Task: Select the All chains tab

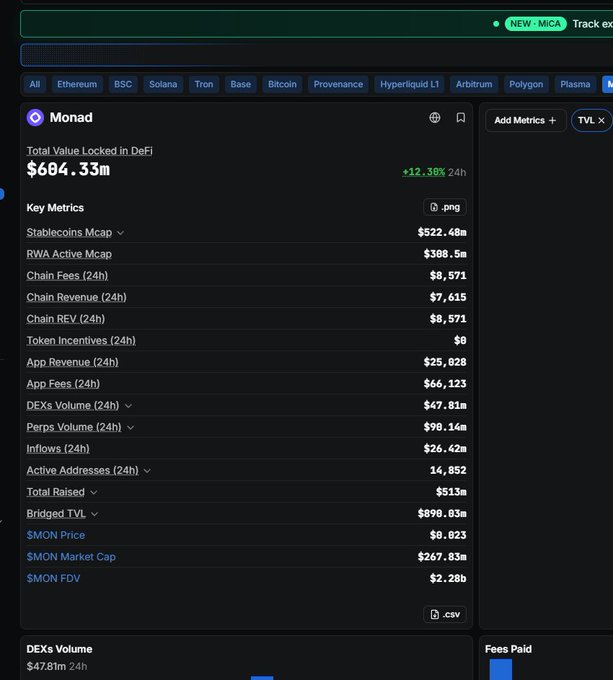Action: coord(35,84)
